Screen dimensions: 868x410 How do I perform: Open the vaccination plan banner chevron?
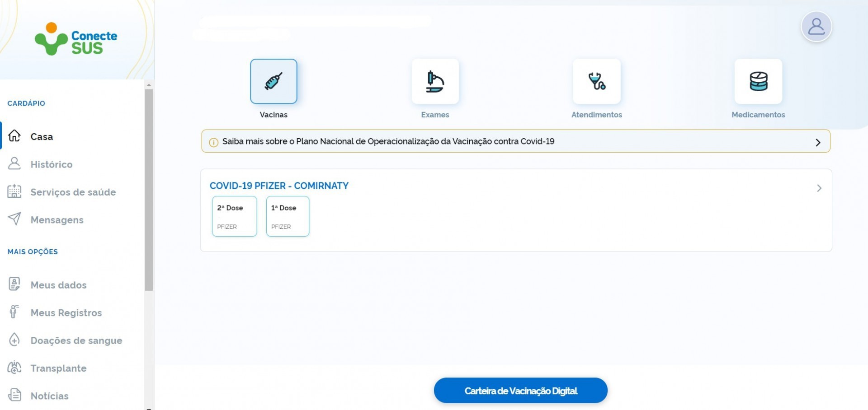[818, 141]
